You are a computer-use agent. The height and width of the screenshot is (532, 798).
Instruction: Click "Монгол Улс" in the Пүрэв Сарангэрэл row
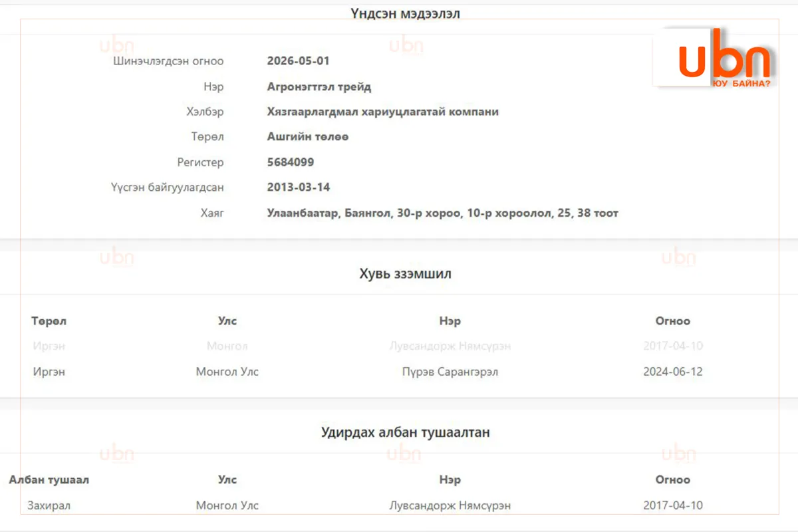point(227,372)
